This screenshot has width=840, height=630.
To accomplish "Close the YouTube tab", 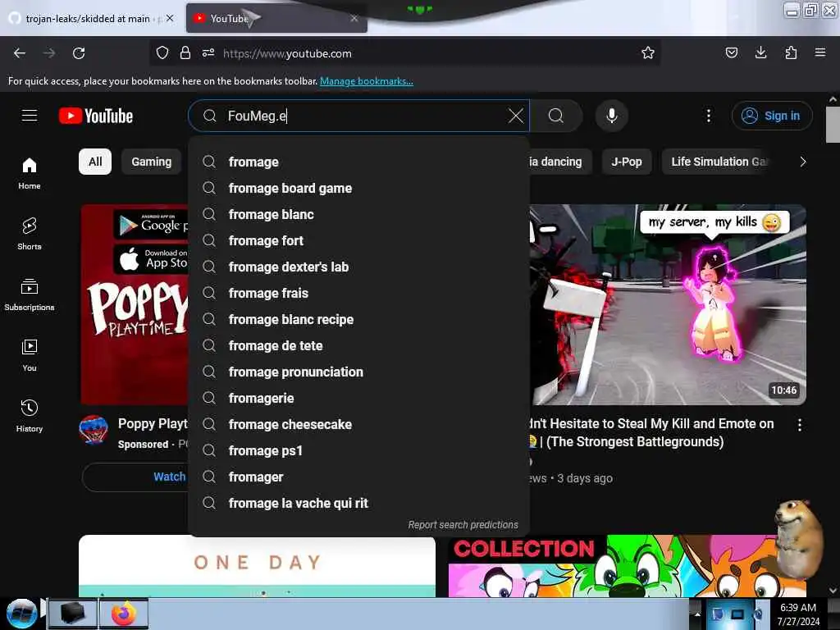I will pos(354,18).
